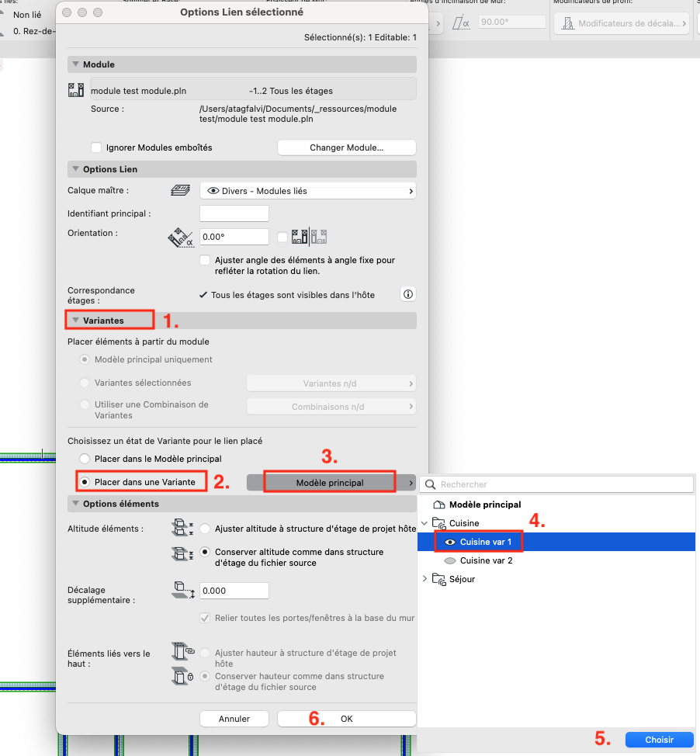Select Placer dans le Modèle principal radio
700x756 pixels.
pos(85,459)
